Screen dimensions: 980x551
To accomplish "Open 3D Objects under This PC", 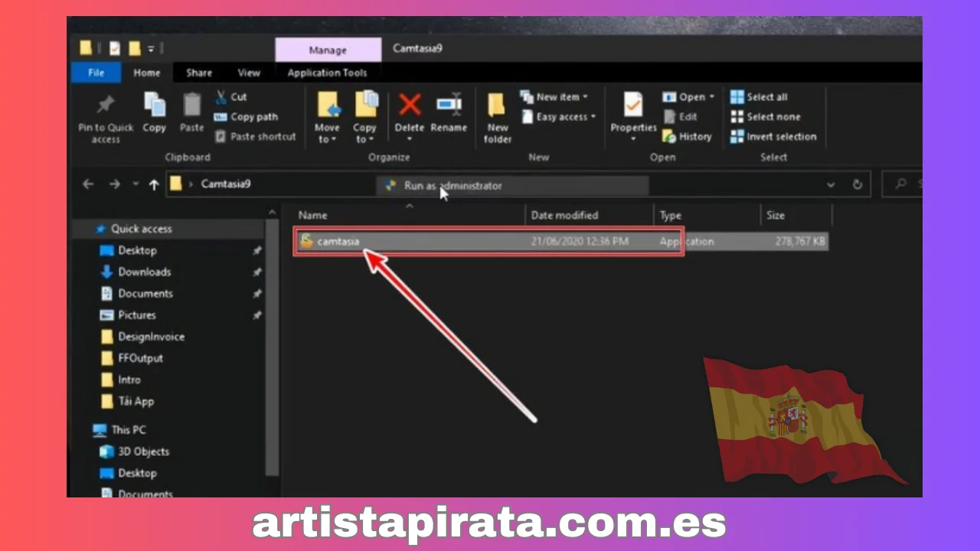I will (143, 451).
